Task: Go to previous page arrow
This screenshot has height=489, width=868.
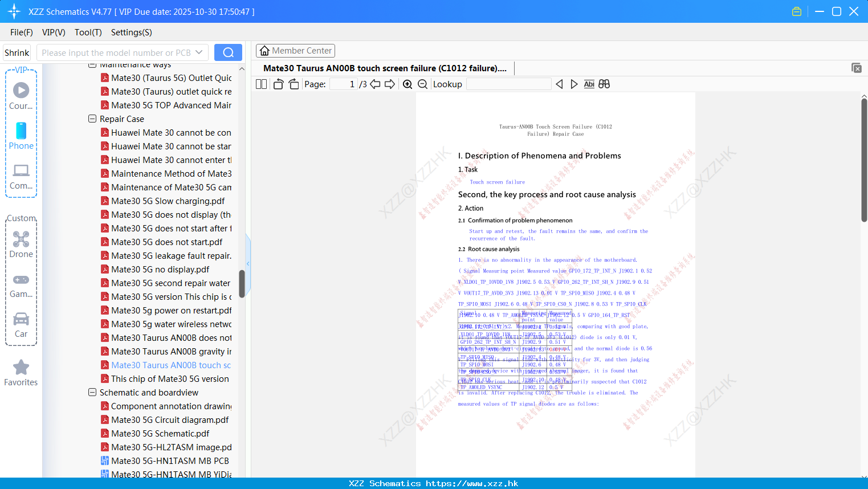Action: pyautogui.click(x=375, y=84)
